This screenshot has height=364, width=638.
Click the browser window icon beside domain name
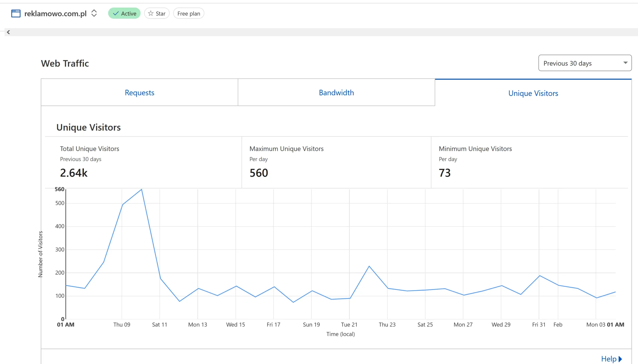pos(16,13)
